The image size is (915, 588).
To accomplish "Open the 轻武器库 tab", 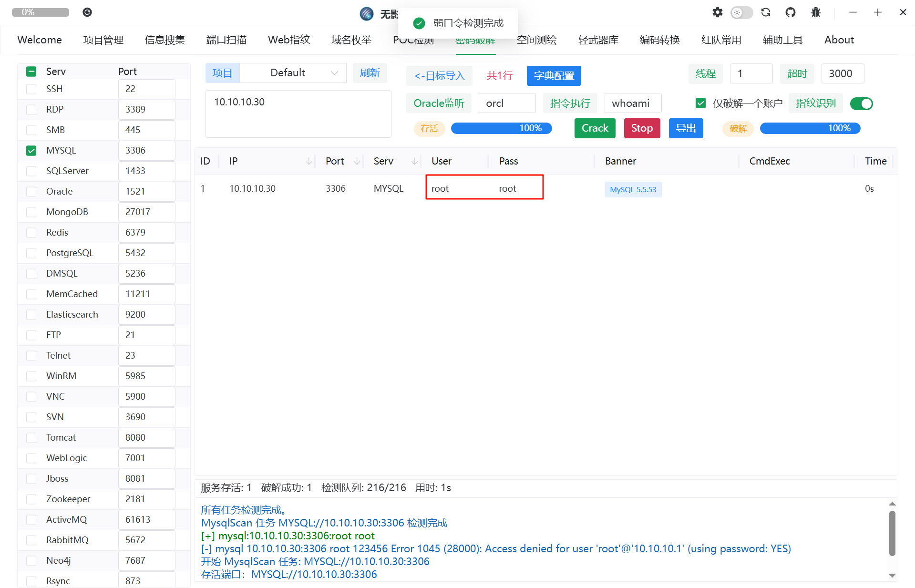I will [598, 40].
